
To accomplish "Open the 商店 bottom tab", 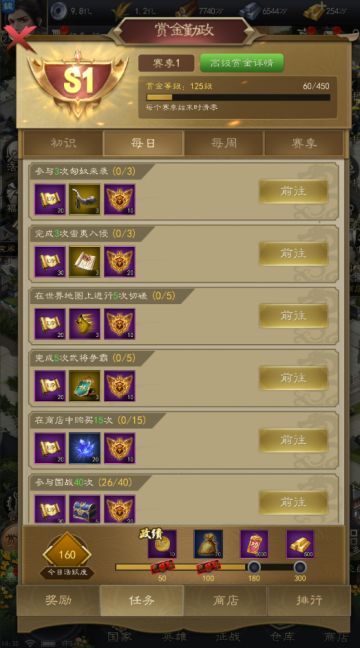I will pyautogui.click(x=226, y=600).
